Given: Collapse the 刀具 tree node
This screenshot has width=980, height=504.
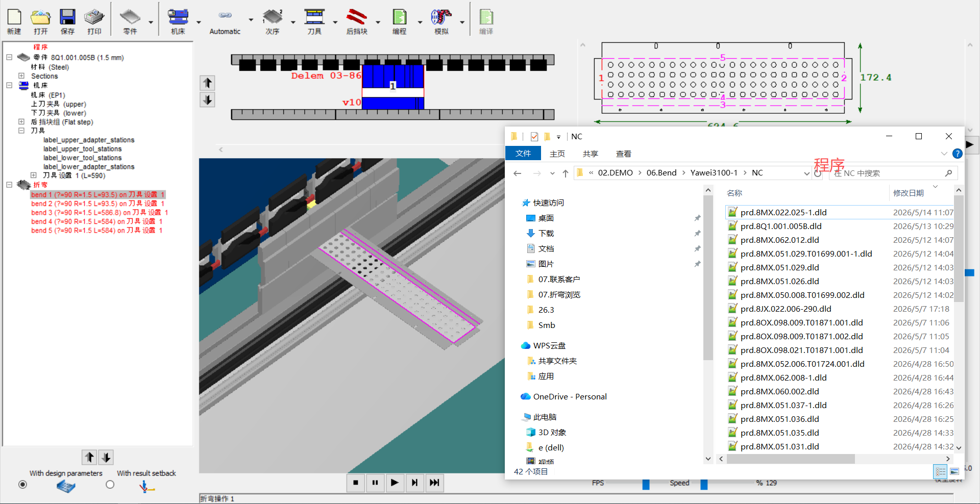Looking at the screenshot, I should tap(21, 131).
